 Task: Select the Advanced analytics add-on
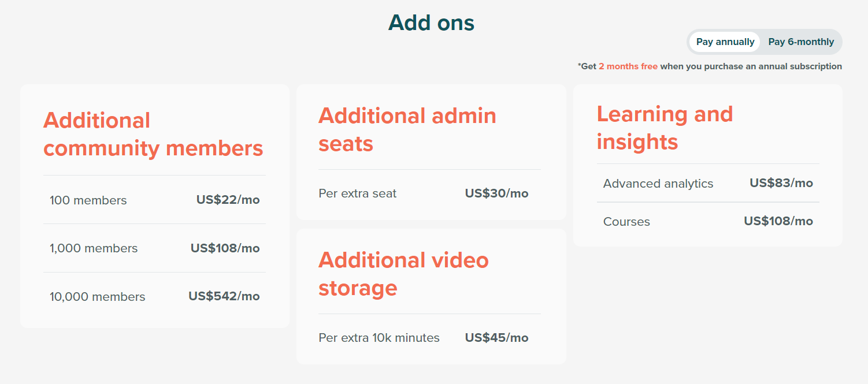[658, 183]
